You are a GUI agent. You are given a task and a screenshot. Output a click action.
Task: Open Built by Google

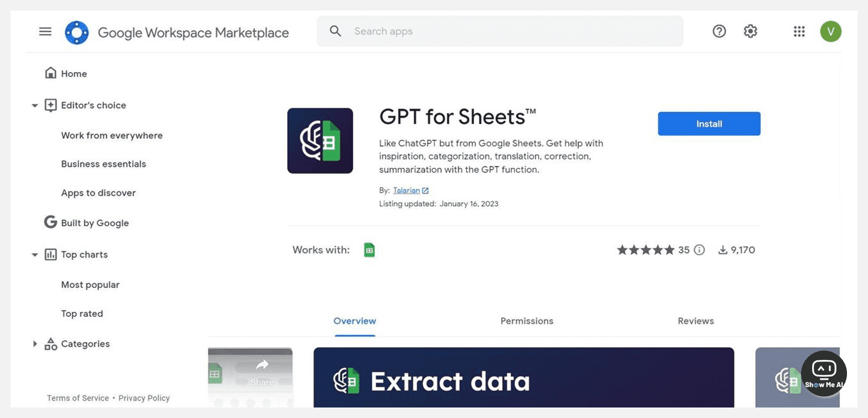pos(95,223)
